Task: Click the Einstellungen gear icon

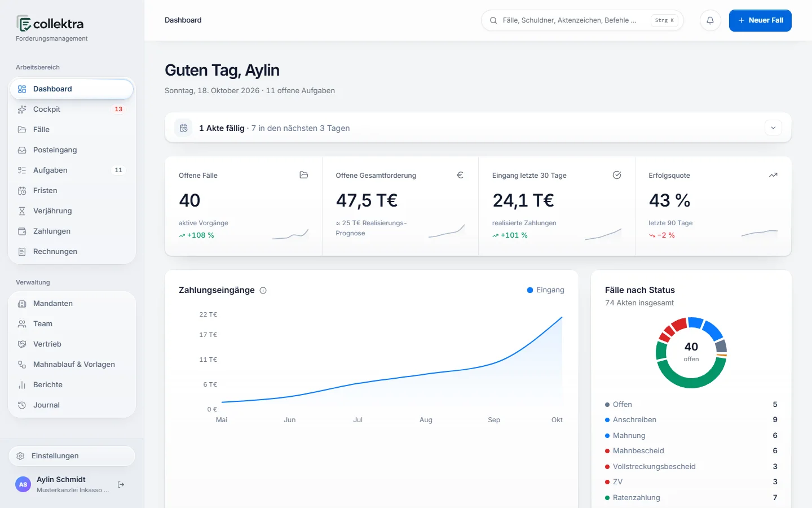Action: tap(20, 456)
